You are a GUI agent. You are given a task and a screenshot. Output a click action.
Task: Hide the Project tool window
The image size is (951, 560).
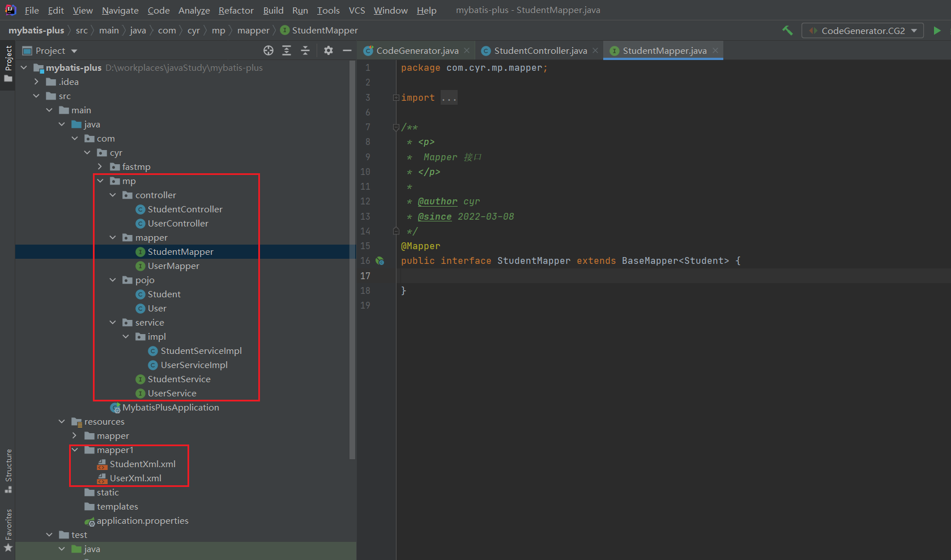tap(347, 50)
